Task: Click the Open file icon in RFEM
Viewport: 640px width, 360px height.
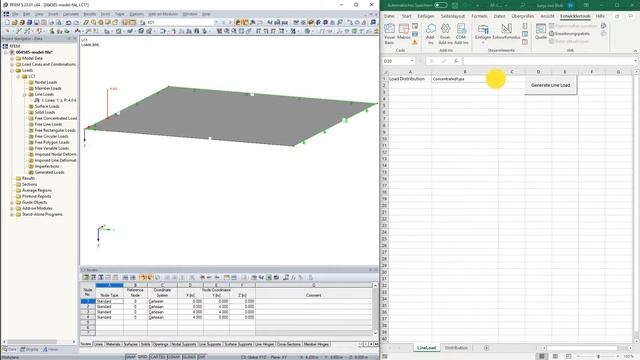Action: tap(14, 22)
